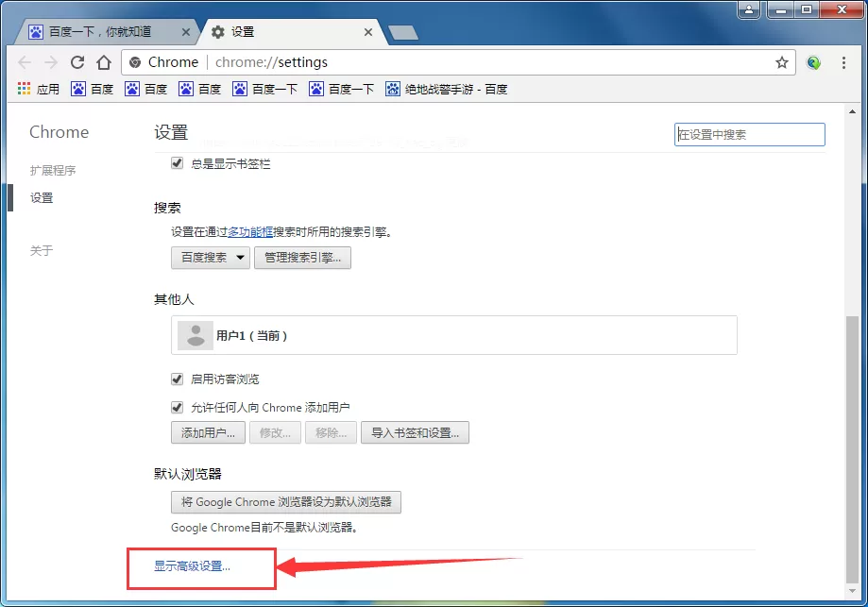Toggle 启用访客浏览 checkbox
Screen dimensions: 868x607
pos(178,379)
